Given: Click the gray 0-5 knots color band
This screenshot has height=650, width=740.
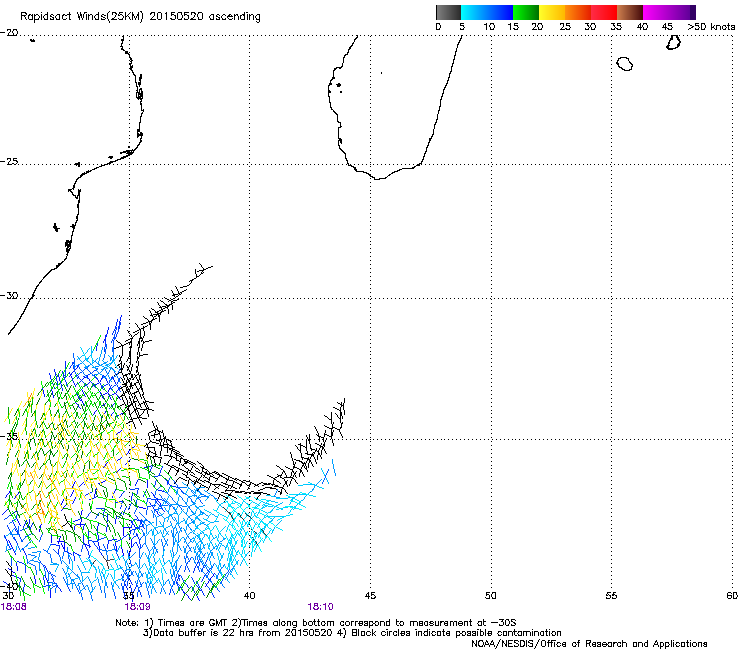Looking at the screenshot, I should coord(448,12).
